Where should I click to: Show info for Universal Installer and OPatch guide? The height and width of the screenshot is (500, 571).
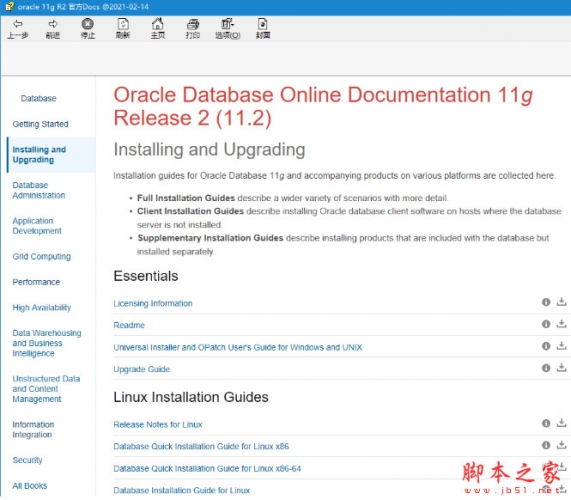pos(546,346)
